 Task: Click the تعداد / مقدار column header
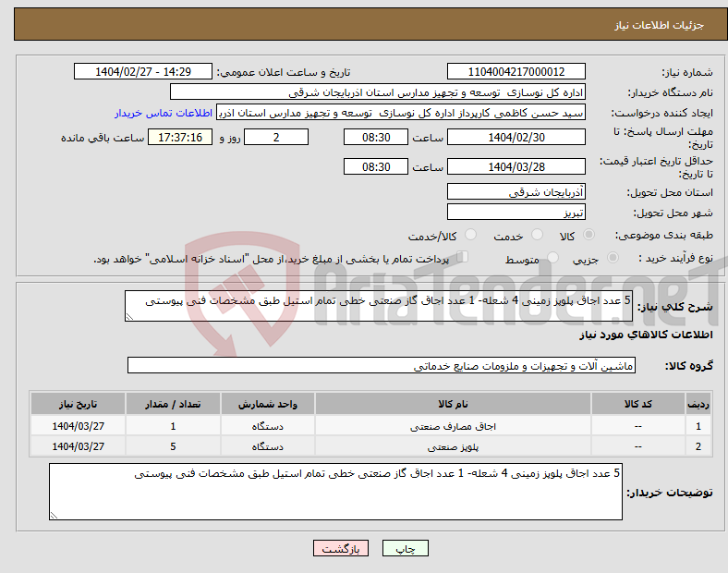pos(173,404)
